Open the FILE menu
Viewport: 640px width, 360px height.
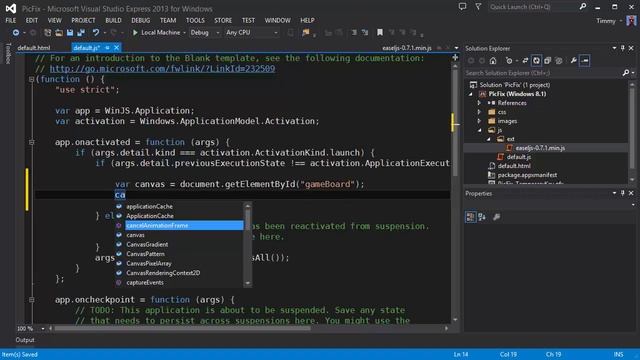point(11,20)
